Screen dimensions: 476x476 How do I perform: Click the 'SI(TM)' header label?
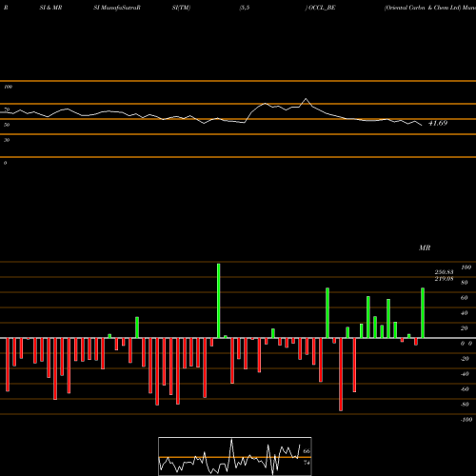point(181,8)
